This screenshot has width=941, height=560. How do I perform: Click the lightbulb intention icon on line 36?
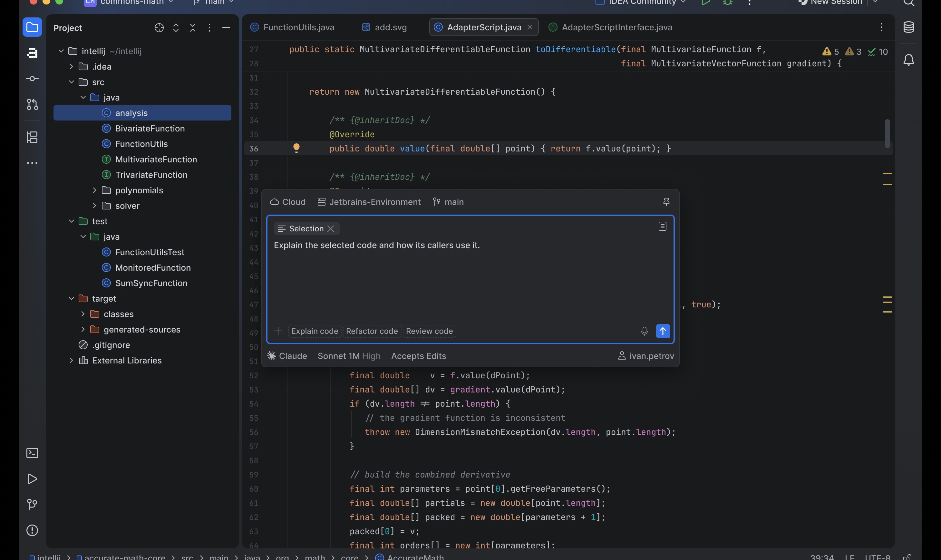tap(296, 148)
